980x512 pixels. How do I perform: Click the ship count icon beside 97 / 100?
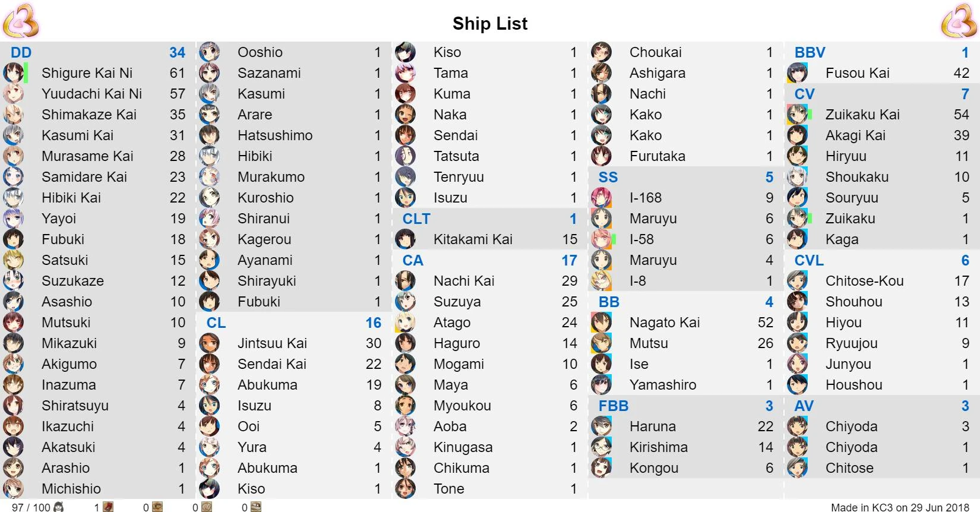point(58,507)
